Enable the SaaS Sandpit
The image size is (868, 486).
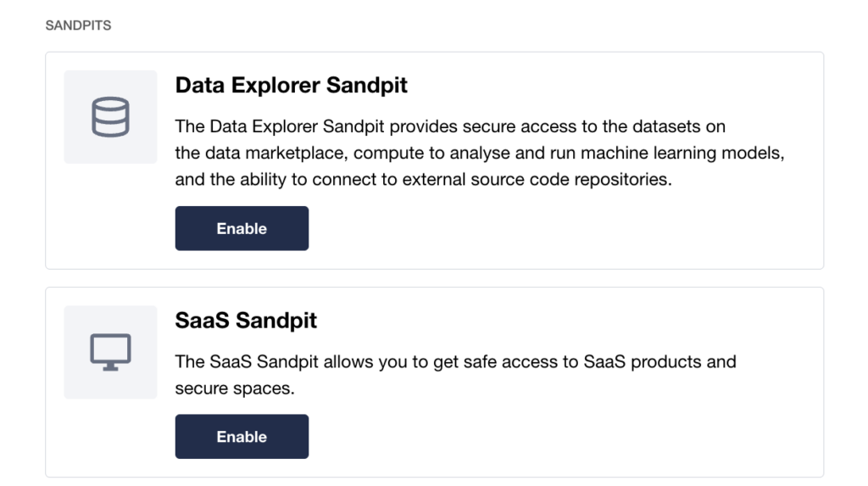242,437
